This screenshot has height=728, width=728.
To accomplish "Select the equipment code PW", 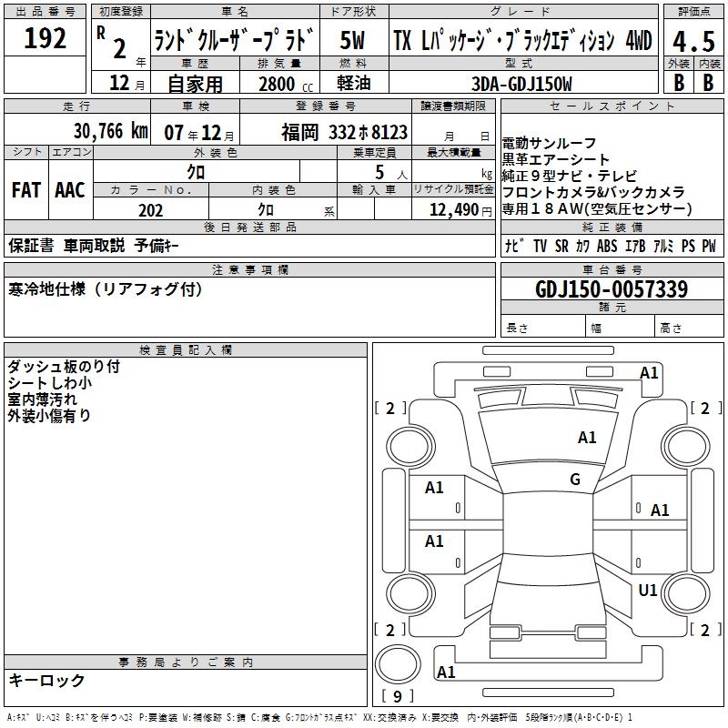I will 709,246.
